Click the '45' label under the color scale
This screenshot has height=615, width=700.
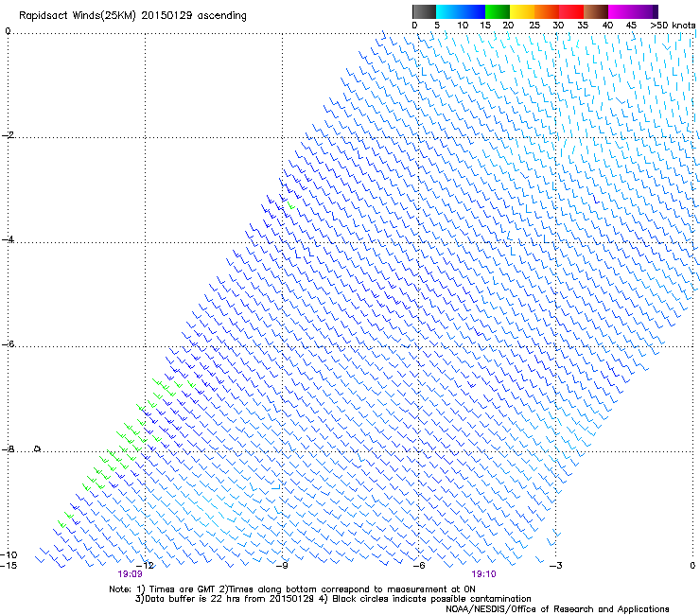point(631,26)
